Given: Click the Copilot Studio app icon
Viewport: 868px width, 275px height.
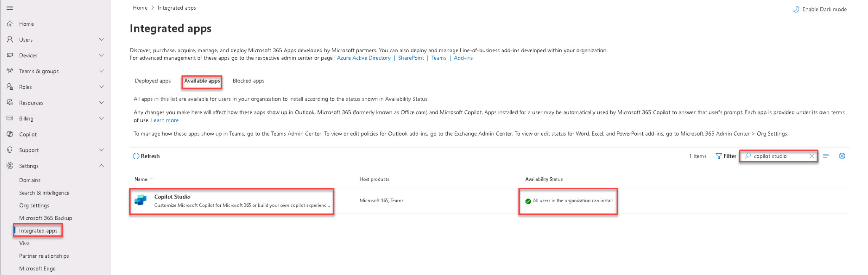Looking at the screenshot, I should click(x=141, y=200).
